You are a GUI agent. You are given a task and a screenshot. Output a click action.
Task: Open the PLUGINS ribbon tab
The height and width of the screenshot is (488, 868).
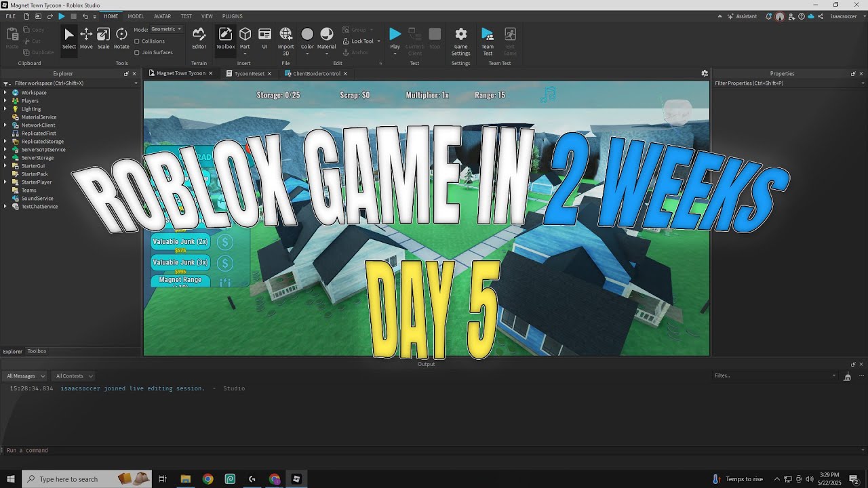click(x=232, y=16)
